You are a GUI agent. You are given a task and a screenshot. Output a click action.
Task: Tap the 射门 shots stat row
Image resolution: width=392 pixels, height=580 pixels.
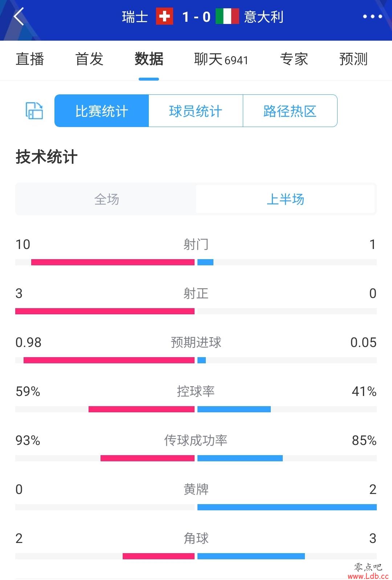(196, 252)
